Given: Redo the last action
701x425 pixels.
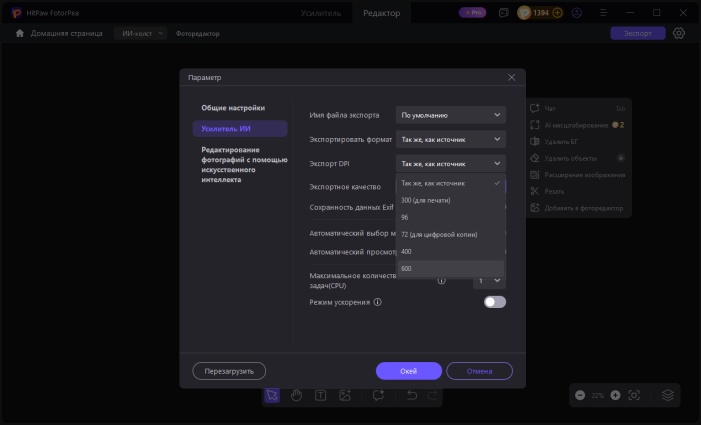Looking at the screenshot, I should [432, 395].
